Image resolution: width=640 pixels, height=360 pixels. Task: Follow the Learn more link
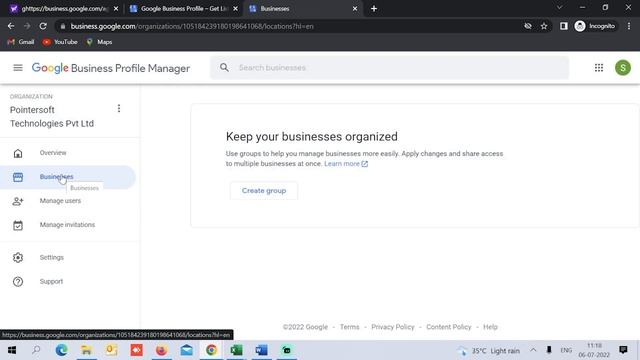(x=346, y=164)
